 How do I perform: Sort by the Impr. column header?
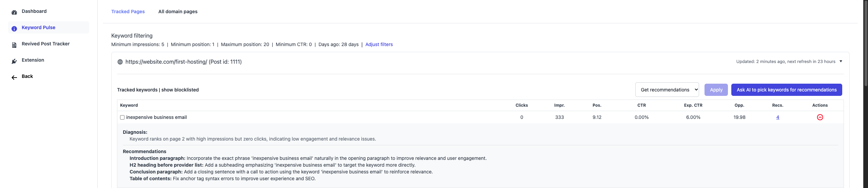point(559,105)
